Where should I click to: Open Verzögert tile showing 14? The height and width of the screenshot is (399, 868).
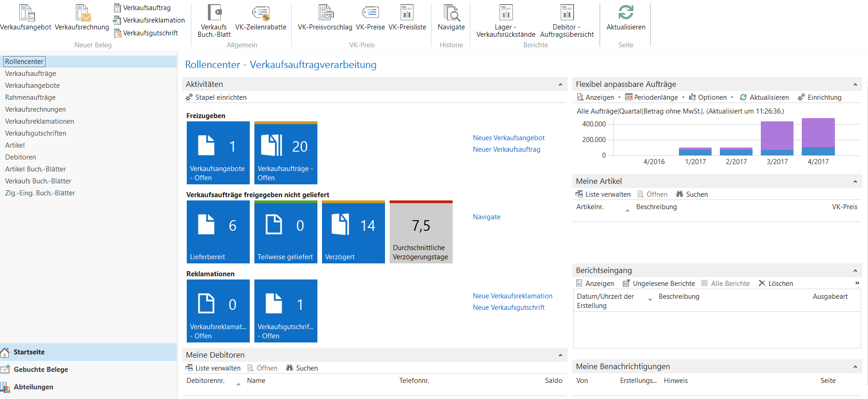[x=353, y=232]
